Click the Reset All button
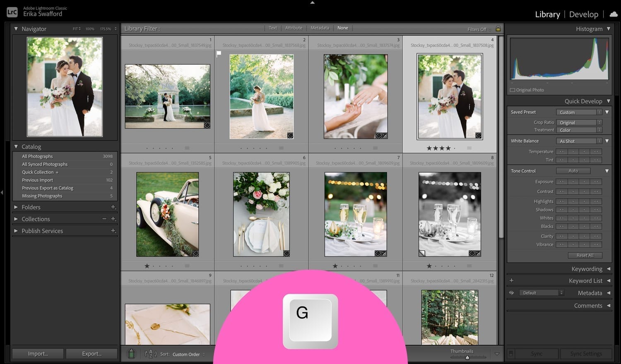 tap(585, 255)
